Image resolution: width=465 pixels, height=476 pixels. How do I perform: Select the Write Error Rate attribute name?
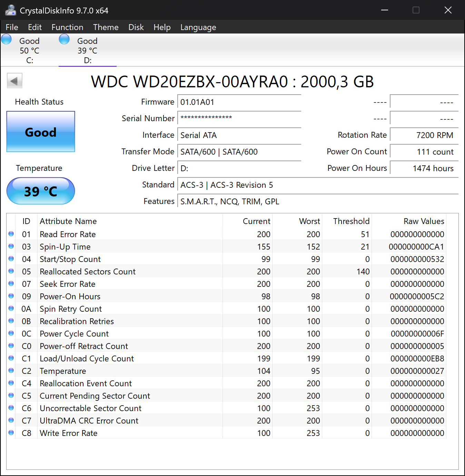pyautogui.click(x=69, y=433)
